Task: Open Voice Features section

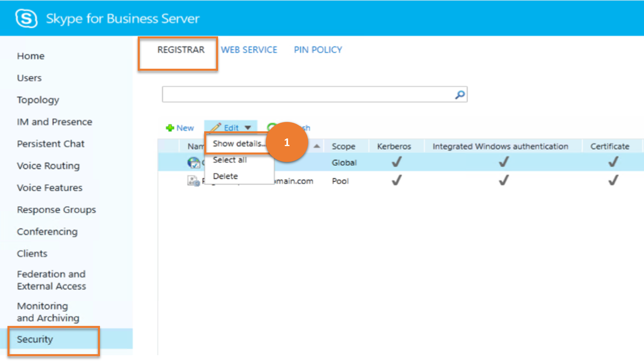Action: tap(49, 188)
